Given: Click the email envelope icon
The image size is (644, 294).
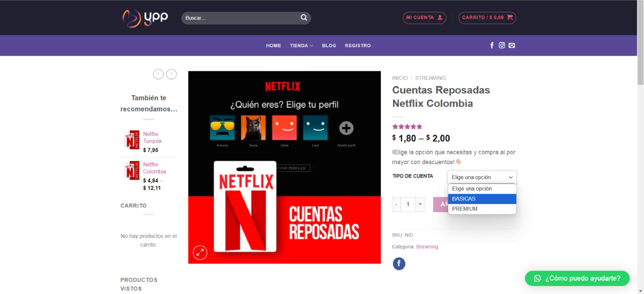Looking at the screenshot, I should tap(512, 45).
